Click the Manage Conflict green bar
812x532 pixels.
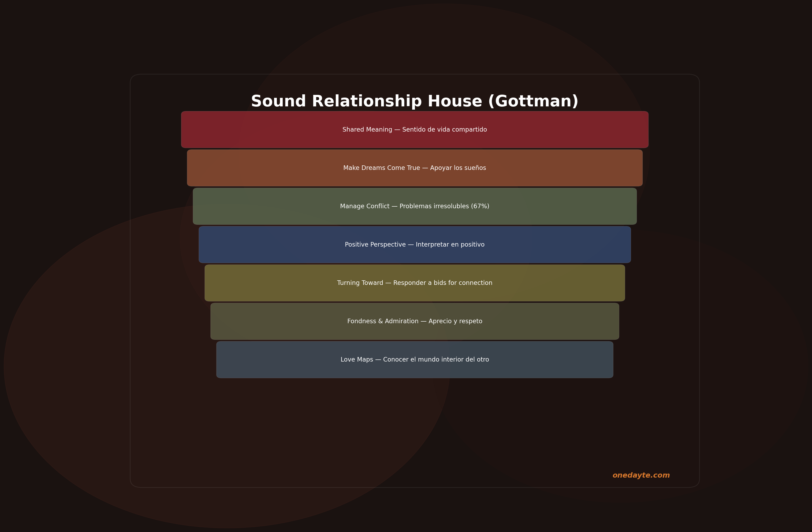tap(414, 206)
